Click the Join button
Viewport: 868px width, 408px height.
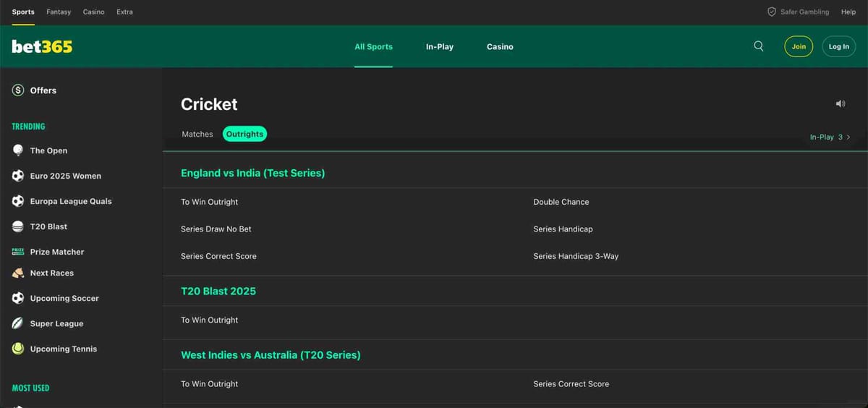pyautogui.click(x=799, y=46)
